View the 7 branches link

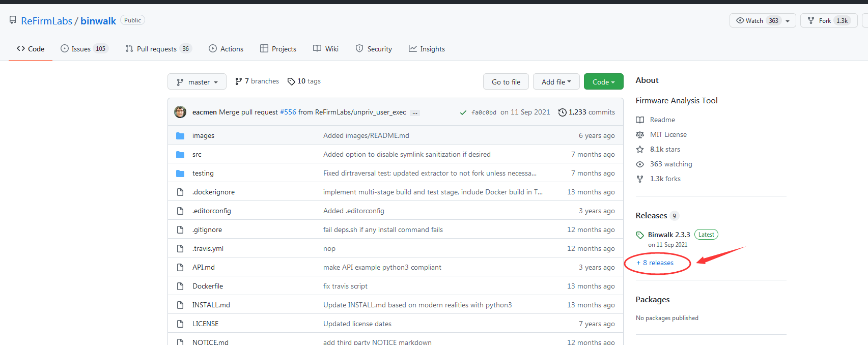[257, 81]
